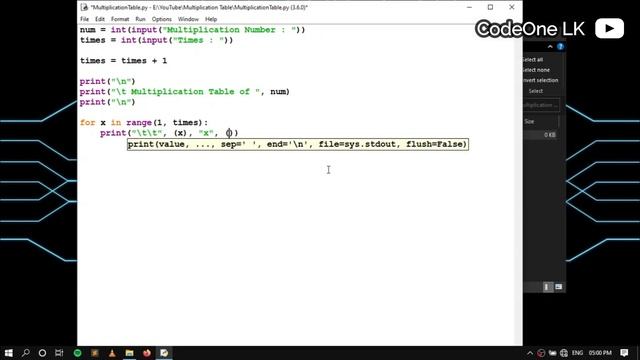Open Action Center notification icon
Viewport: 640px width, 360px height.
[x=624, y=353]
